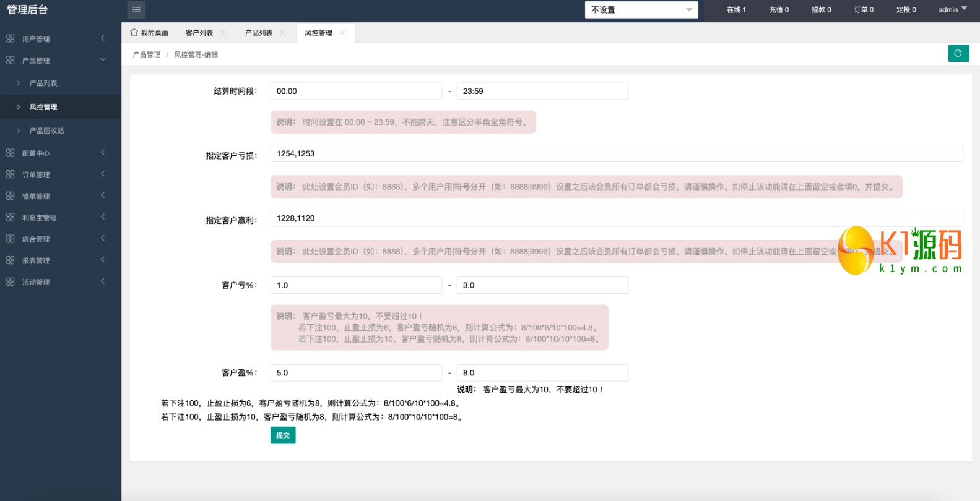
Task: Click the 报表管理 grid icon
Action: tap(11, 260)
